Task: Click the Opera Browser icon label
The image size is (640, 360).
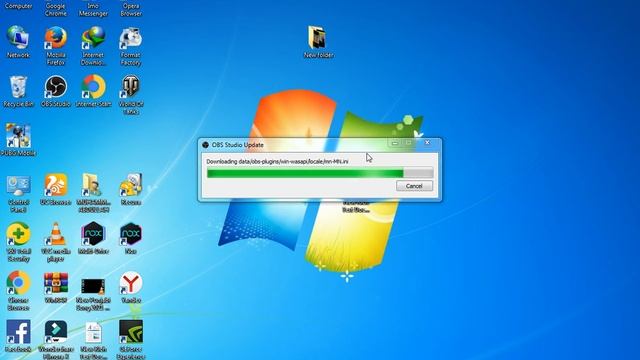Action: point(131,9)
